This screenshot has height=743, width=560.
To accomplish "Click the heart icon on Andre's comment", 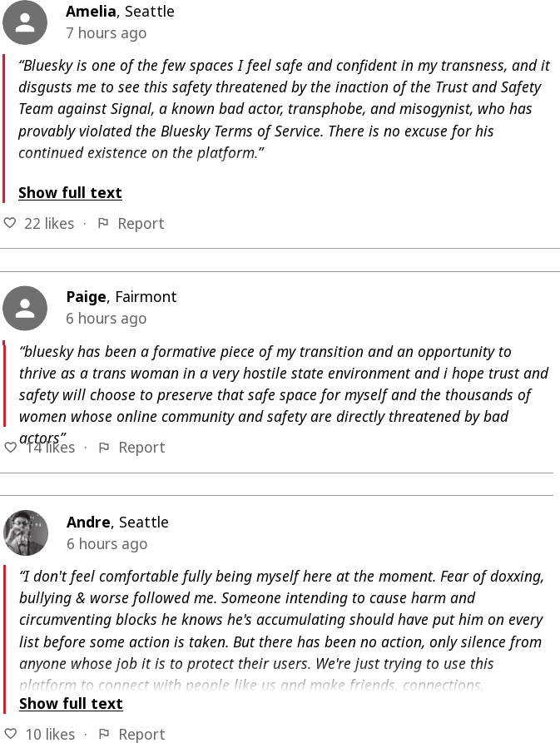I will (10, 734).
